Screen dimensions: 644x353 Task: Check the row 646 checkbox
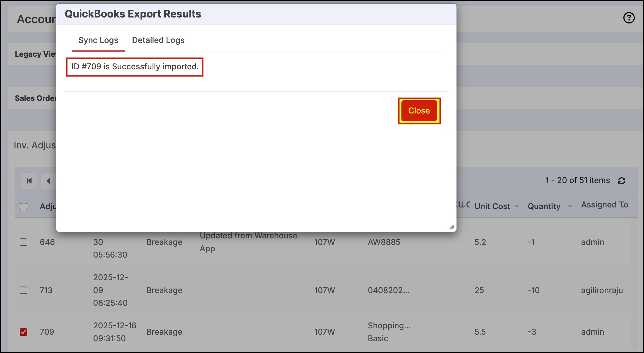click(x=24, y=242)
